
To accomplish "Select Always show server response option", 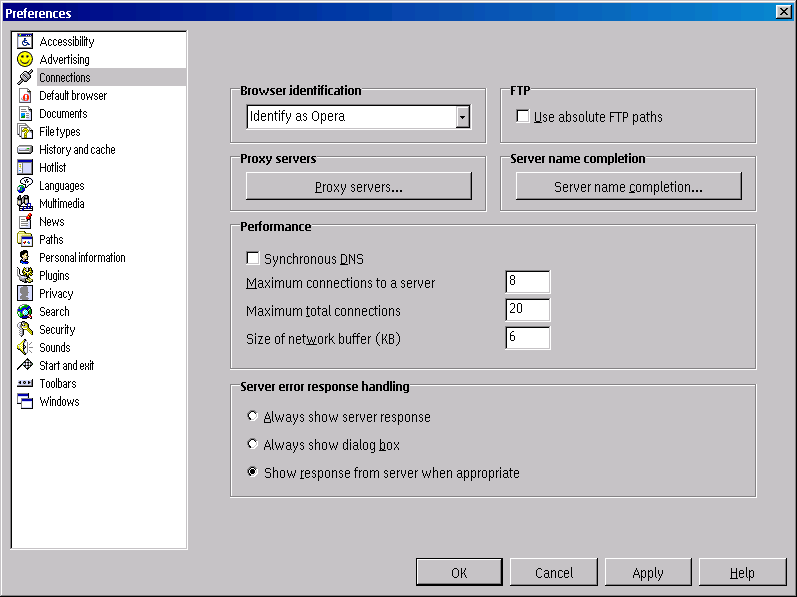I will click(252, 416).
